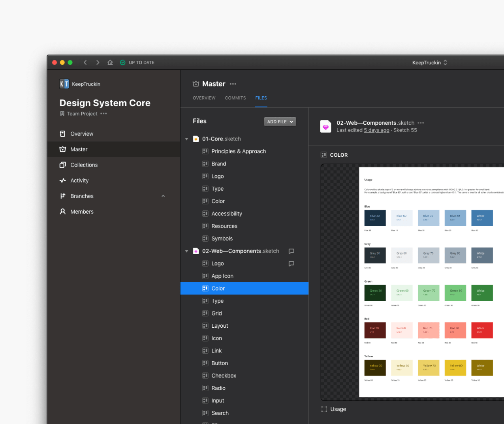504x424 pixels.
Task: Click the Collections sidebar icon
Action: click(x=62, y=165)
